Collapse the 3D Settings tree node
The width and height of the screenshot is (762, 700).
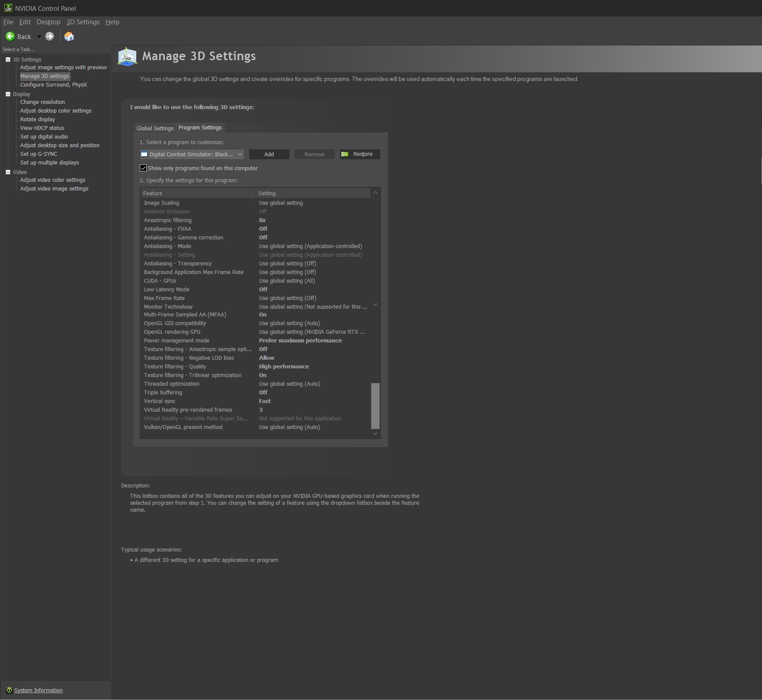(8, 59)
